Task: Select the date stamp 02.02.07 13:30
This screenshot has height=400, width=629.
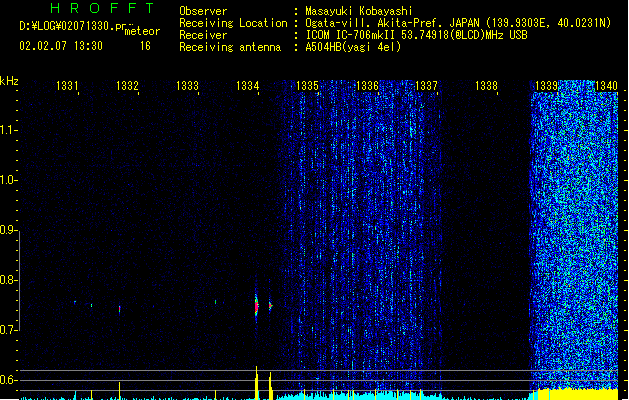Action: click(61, 46)
